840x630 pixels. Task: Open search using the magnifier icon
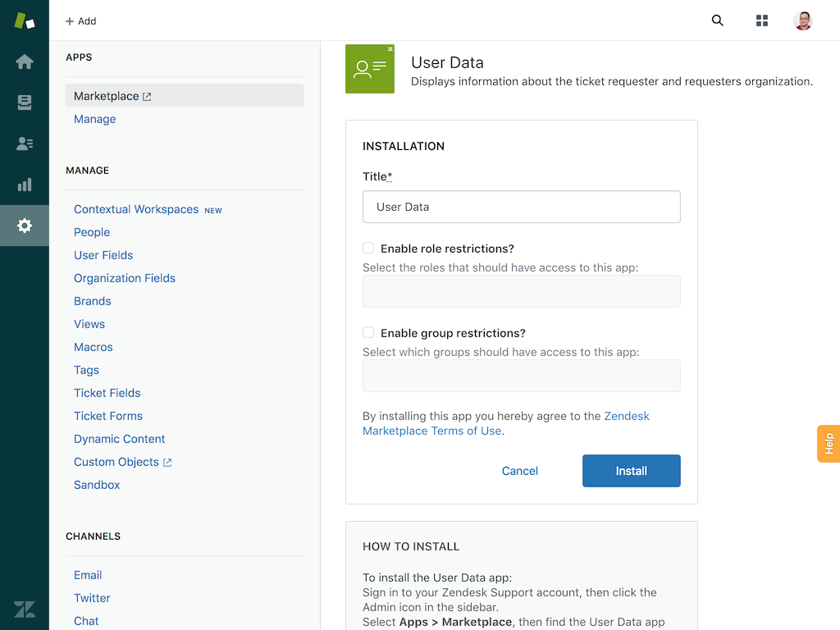click(717, 21)
